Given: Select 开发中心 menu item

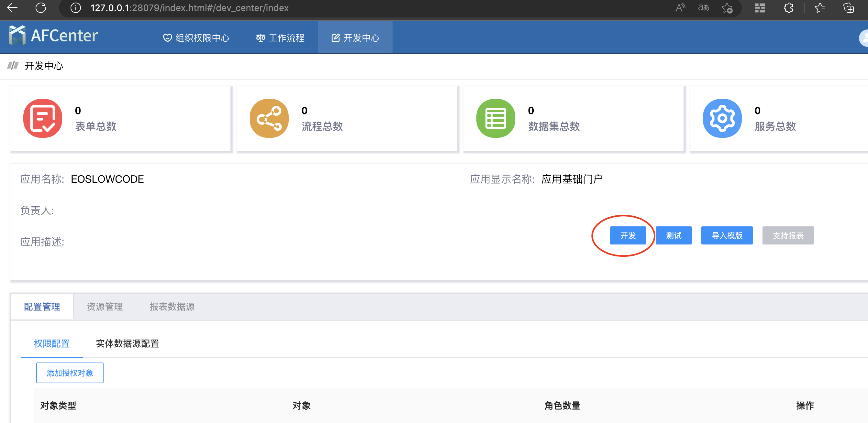Looking at the screenshot, I should tap(355, 38).
